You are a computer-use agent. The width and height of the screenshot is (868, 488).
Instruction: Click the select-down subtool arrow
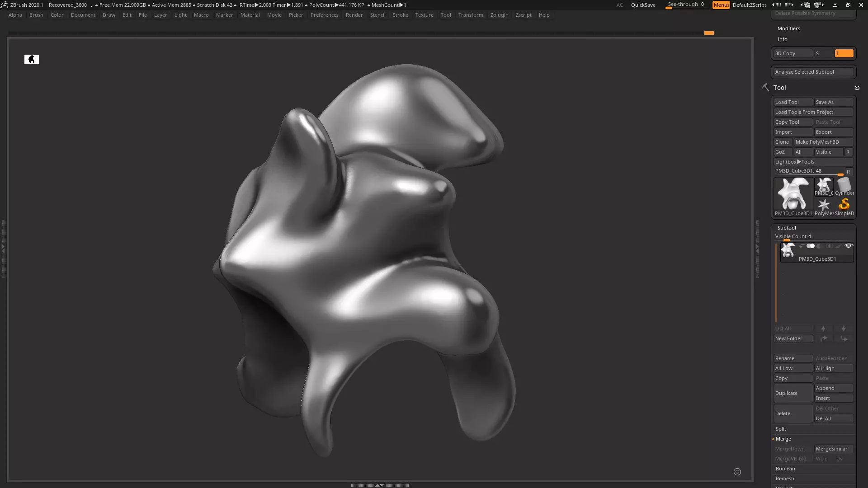tap(844, 328)
